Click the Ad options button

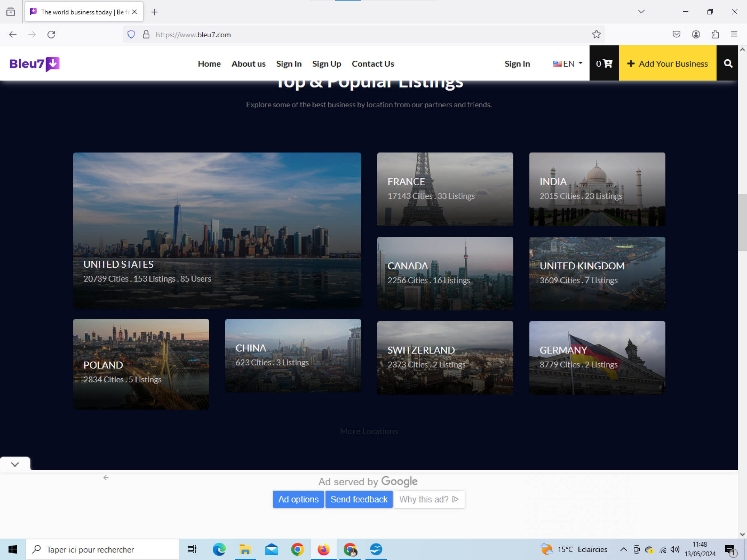[298, 499]
